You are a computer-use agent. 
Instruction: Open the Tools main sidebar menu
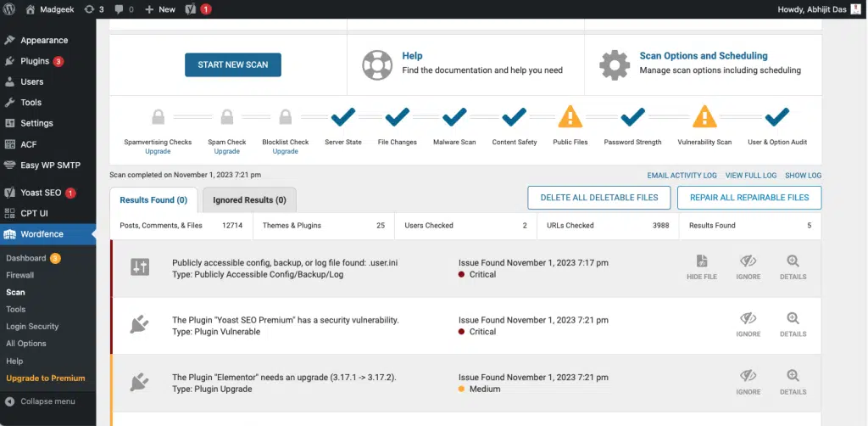click(31, 103)
